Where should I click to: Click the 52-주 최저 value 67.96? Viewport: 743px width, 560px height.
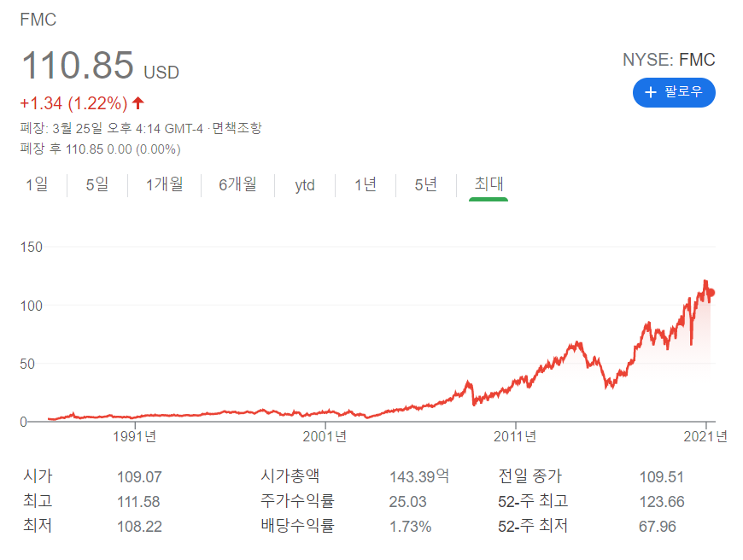[x=658, y=527]
